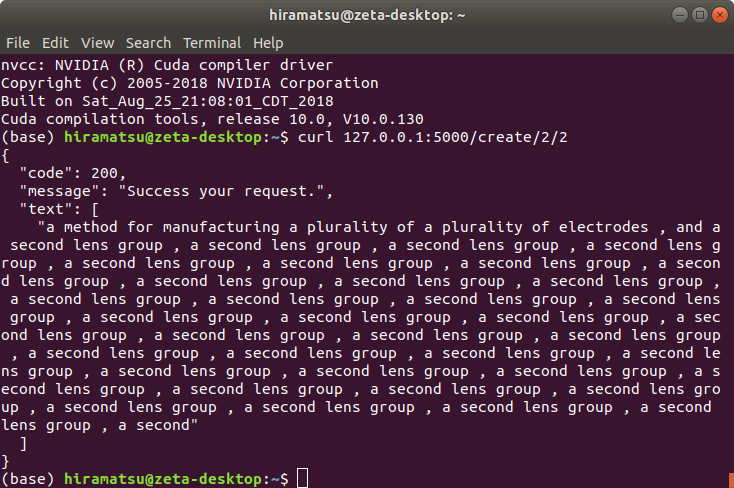Click the Built on Sat_Aug_25 line

pyautogui.click(x=168, y=101)
